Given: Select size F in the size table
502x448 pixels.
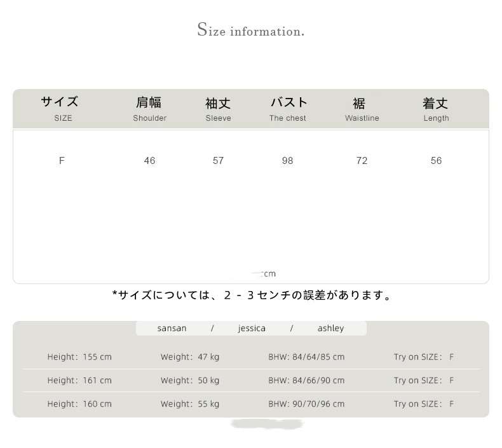Looking at the screenshot, I should click(62, 161).
